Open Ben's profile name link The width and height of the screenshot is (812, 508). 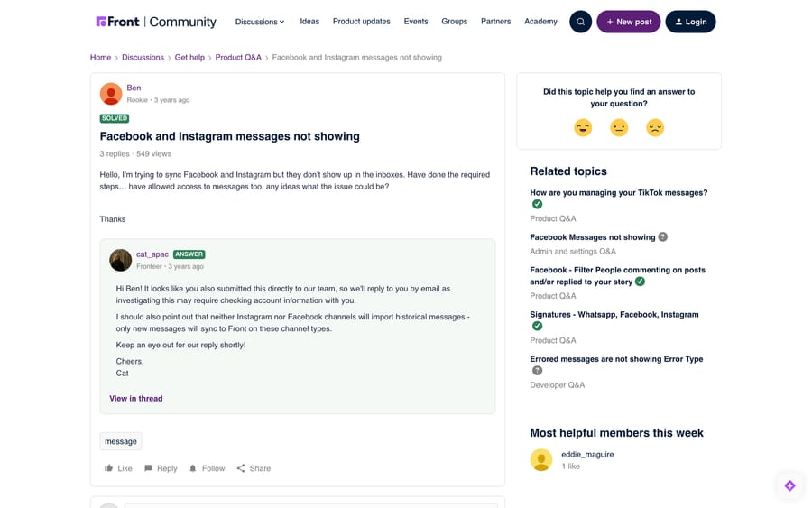point(134,88)
